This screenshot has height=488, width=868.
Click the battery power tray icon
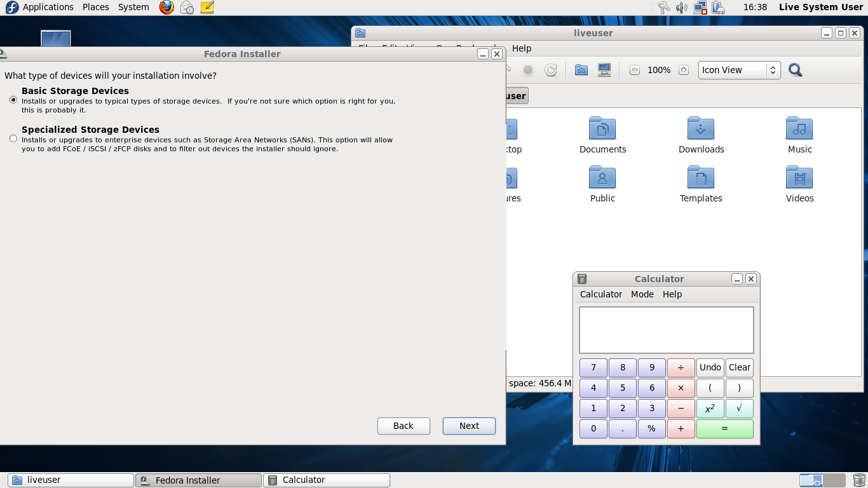tap(718, 8)
